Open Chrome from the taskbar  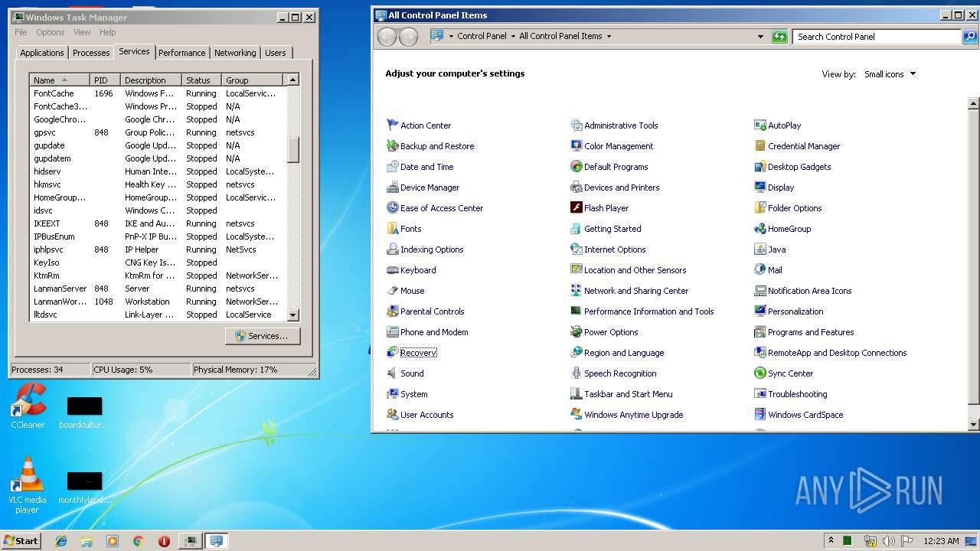138,540
